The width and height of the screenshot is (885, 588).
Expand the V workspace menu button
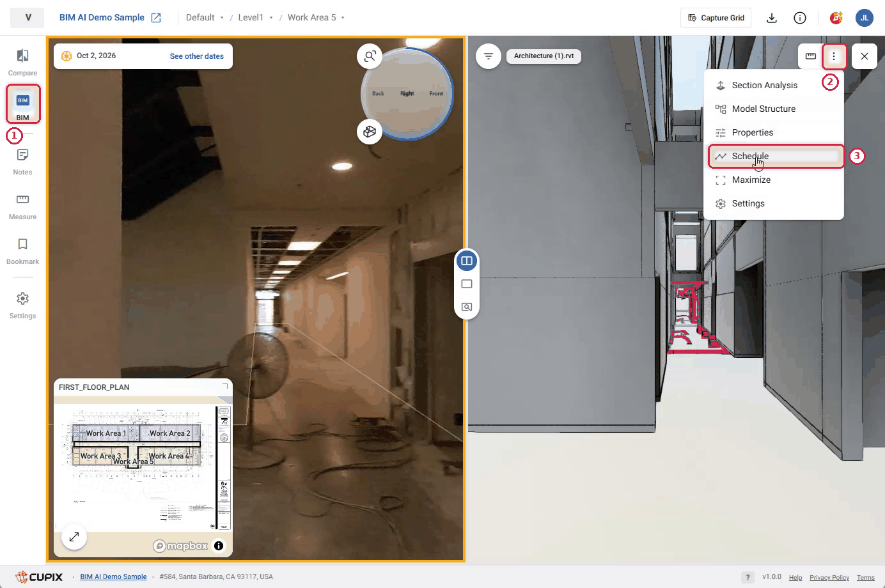pyautogui.click(x=27, y=18)
